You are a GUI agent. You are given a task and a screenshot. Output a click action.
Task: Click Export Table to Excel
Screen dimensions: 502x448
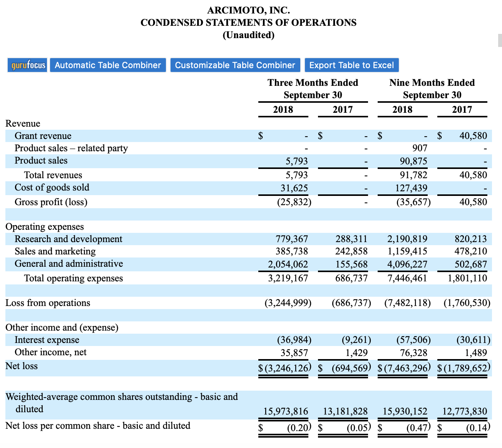point(351,65)
